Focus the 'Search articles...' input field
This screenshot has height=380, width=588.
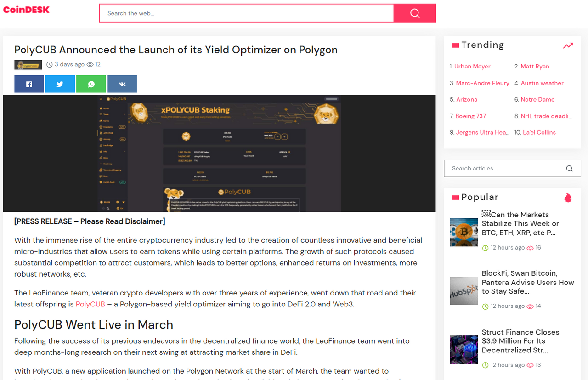tap(505, 169)
